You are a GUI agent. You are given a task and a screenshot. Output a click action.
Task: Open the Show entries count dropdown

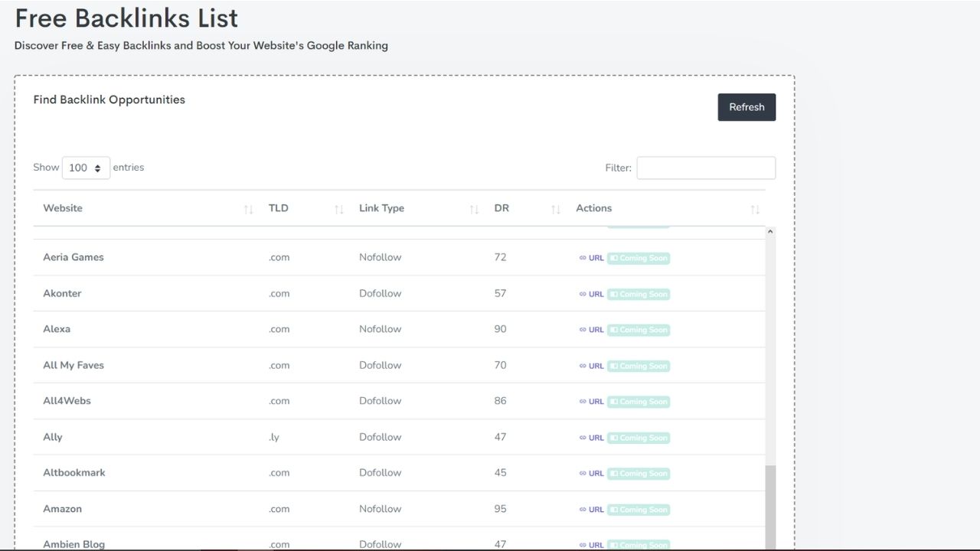coord(86,168)
